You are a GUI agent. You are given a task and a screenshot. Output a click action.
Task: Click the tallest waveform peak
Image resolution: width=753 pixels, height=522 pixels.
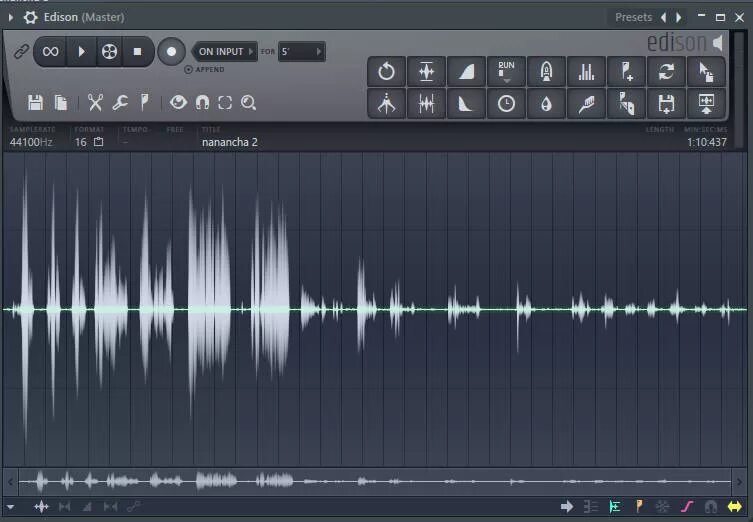pyautogui.click(x=25, y=307)
